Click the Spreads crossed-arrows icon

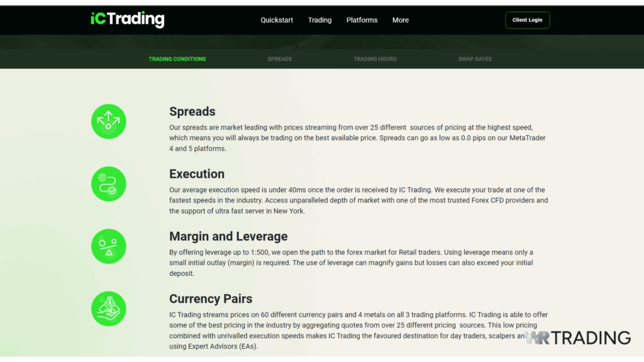pos(108,121)
